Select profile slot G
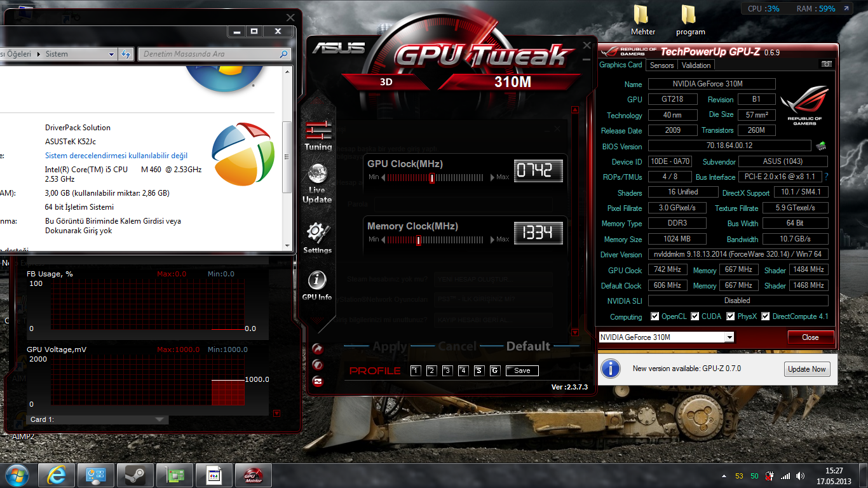The height and width of the screenshot is (488, 868). click(495, 370)
